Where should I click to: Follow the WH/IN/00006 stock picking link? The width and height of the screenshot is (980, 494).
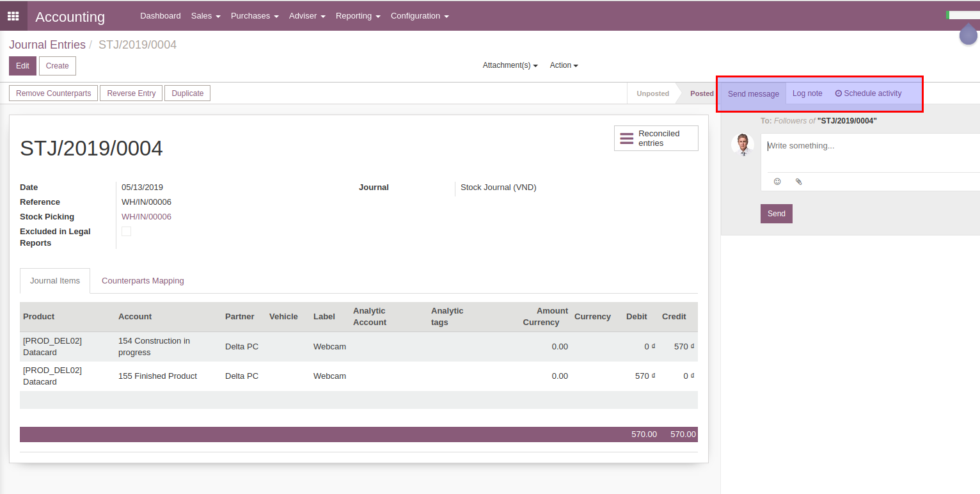(x=146, y=217)
